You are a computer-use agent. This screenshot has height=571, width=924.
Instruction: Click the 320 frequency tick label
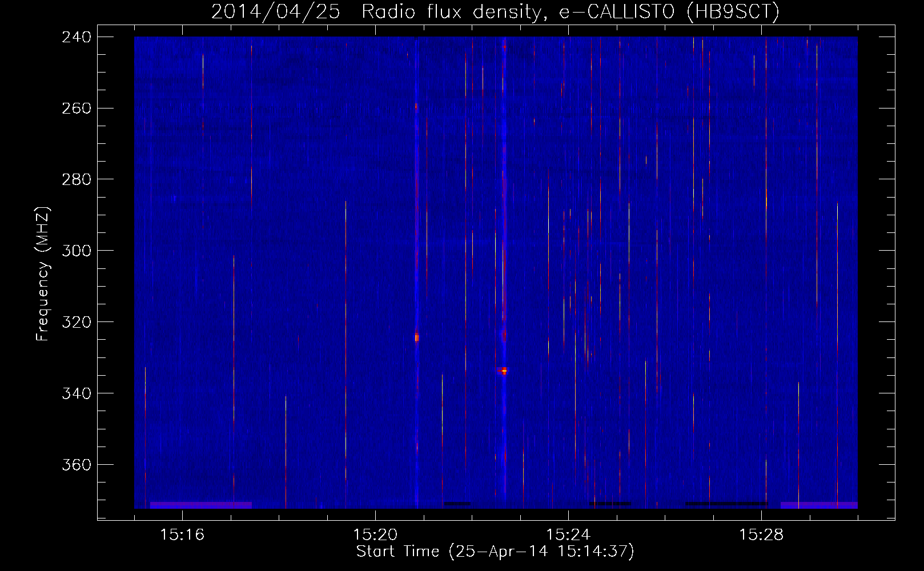(76, 322)
